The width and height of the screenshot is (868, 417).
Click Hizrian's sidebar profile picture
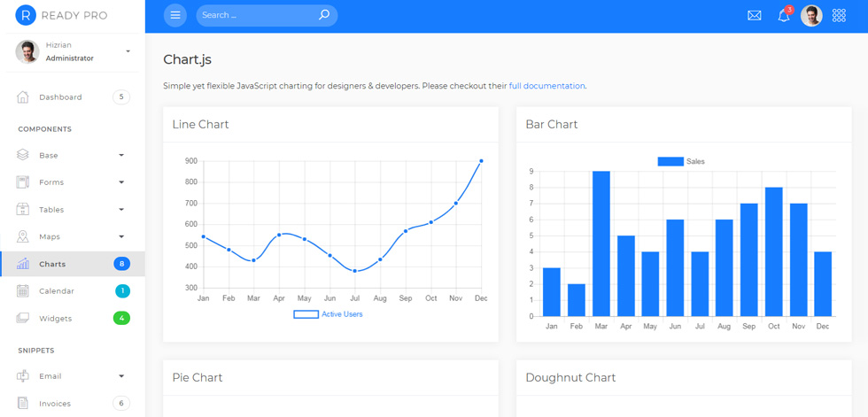[x=27, y=51]
